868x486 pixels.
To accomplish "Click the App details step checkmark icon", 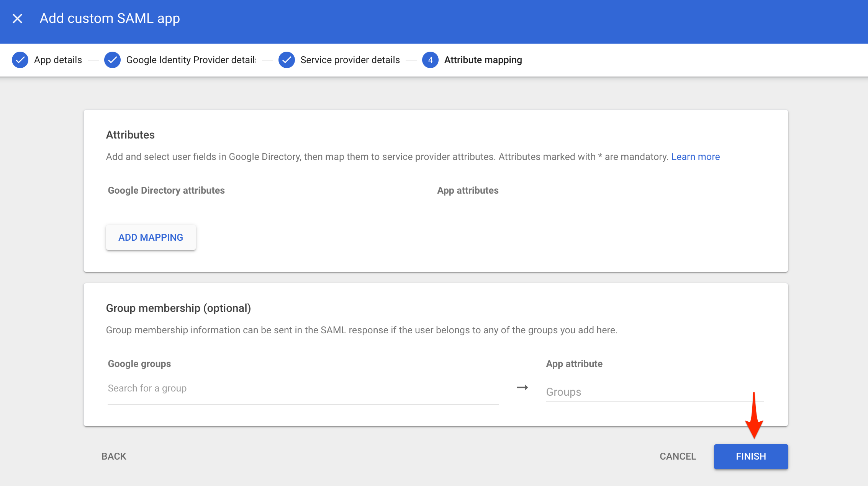I will pyautogui.click(x=20, y=60).
